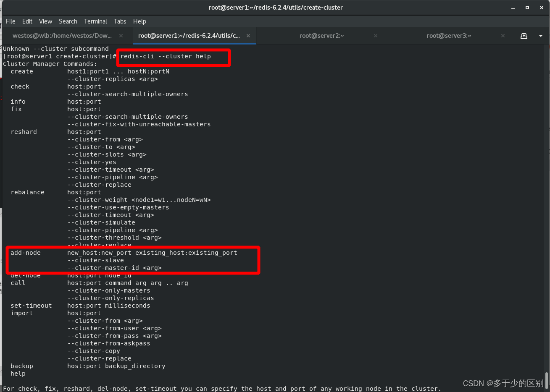Close the root@server2 tab
Viewport: 550px width, 392px height.
pos(376,36)
